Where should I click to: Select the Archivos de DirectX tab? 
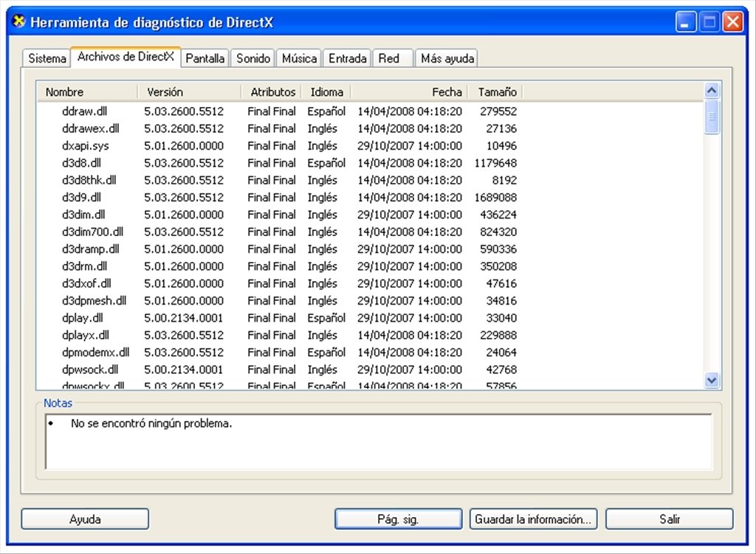click(x=126, y=57)
